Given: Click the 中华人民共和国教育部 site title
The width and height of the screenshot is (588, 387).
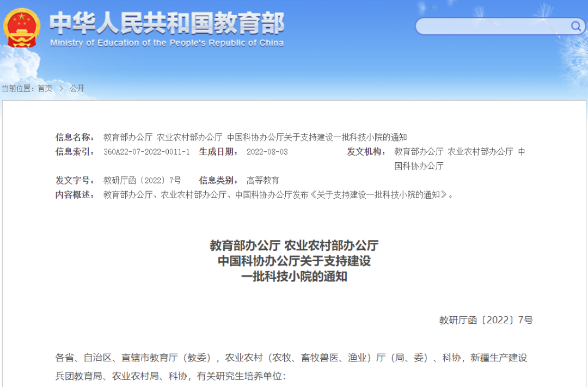Looking at the screenshot, I should [167, 23].
